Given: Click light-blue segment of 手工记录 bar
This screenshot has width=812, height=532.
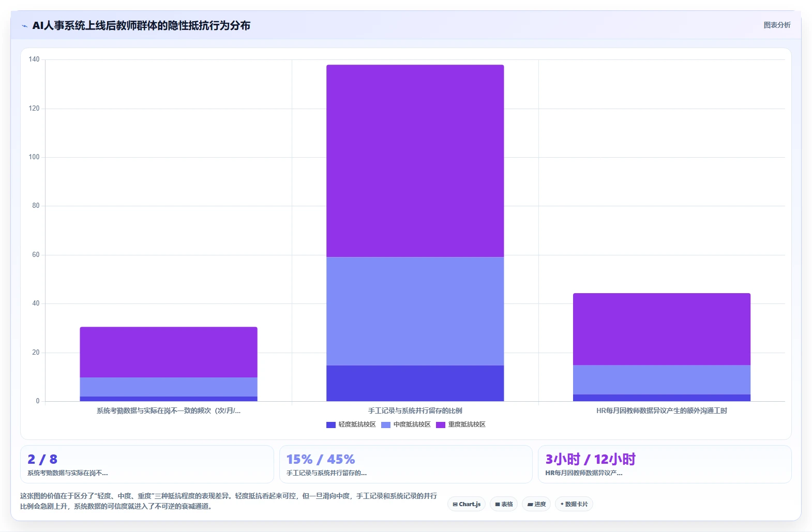Looking at the screenshot, I should click(415, 311).
